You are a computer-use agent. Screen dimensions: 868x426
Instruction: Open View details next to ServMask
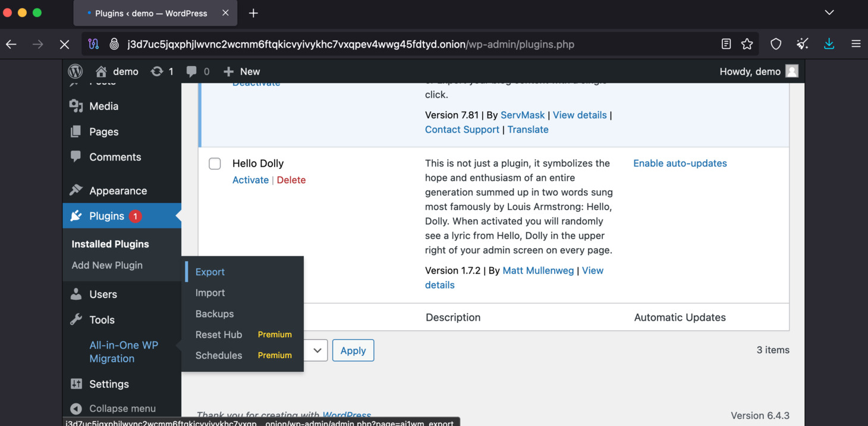tap(580, 115)
